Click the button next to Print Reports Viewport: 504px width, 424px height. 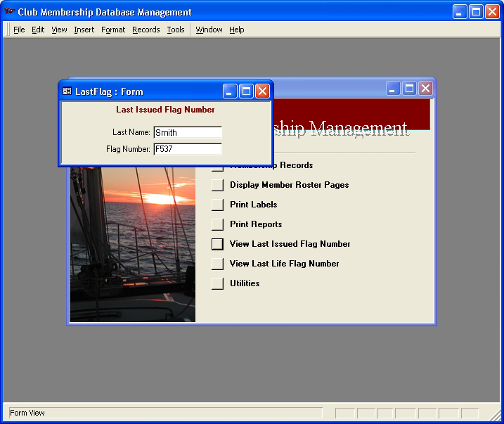click(217, 224)
